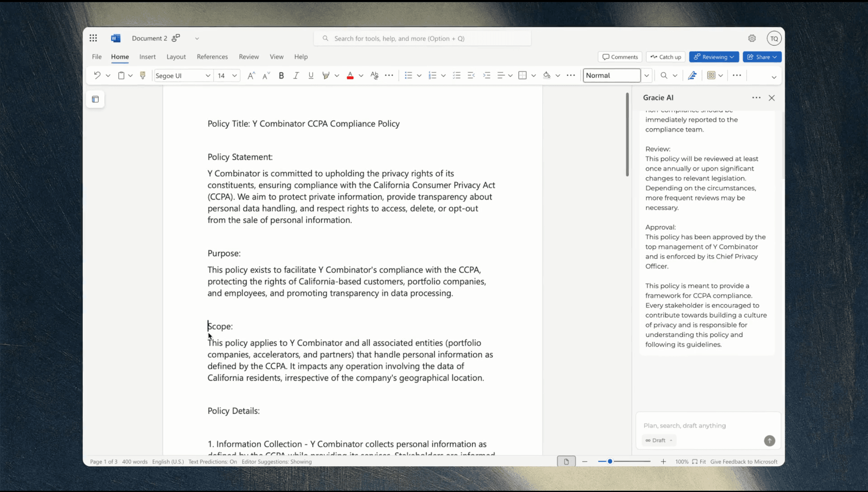Open the Comments panel
The image size is (868, 492).
click(619, 57)
